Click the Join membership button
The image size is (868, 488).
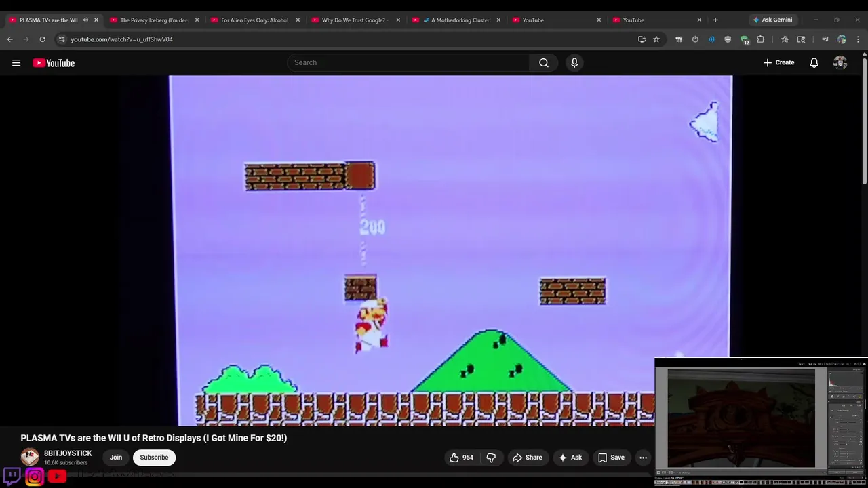coord(116,457)
